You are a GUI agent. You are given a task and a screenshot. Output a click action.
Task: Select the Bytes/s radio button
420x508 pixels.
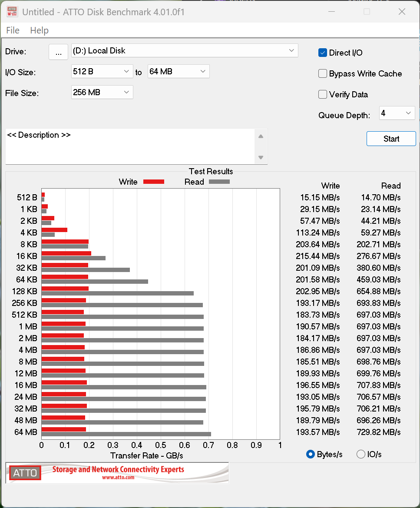(311, 454)
